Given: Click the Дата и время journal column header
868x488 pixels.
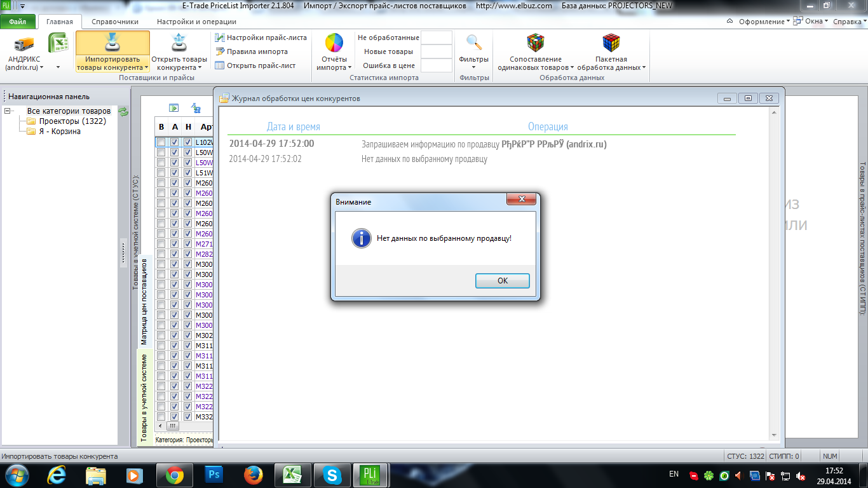Looking at the screenshot, I should [x=294, y=126].
